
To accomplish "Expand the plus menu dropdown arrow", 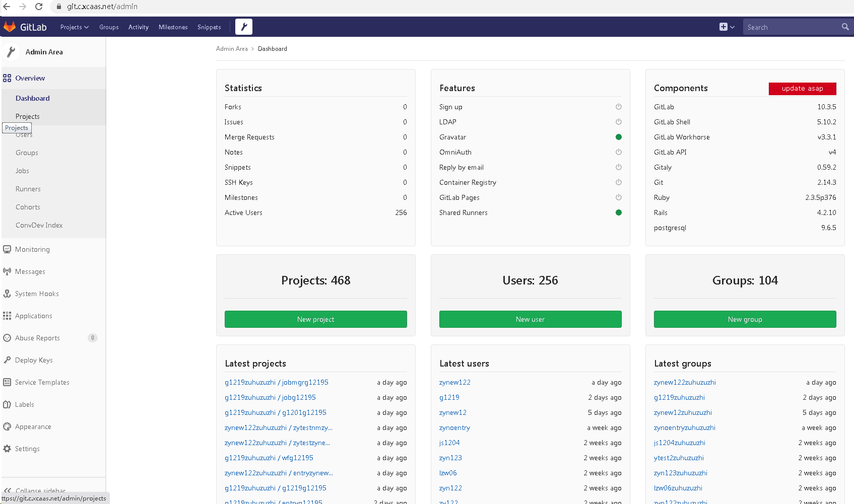I will point(733,27).
